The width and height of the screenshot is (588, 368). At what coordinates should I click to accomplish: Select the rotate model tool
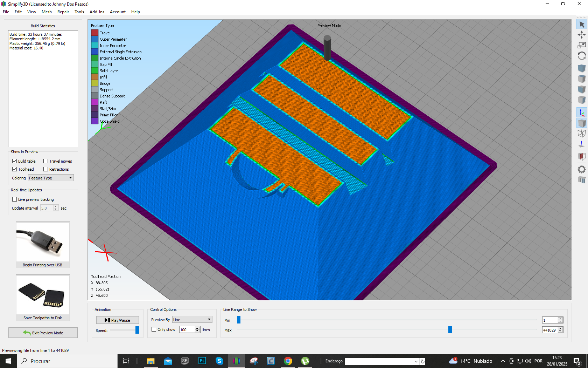pos(582,56)
